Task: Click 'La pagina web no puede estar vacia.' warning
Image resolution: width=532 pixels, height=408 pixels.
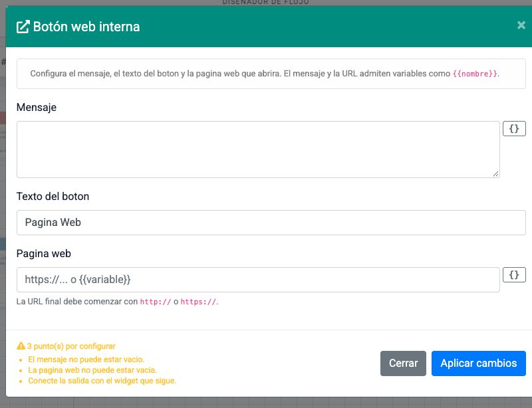Action: pos(92,370)
